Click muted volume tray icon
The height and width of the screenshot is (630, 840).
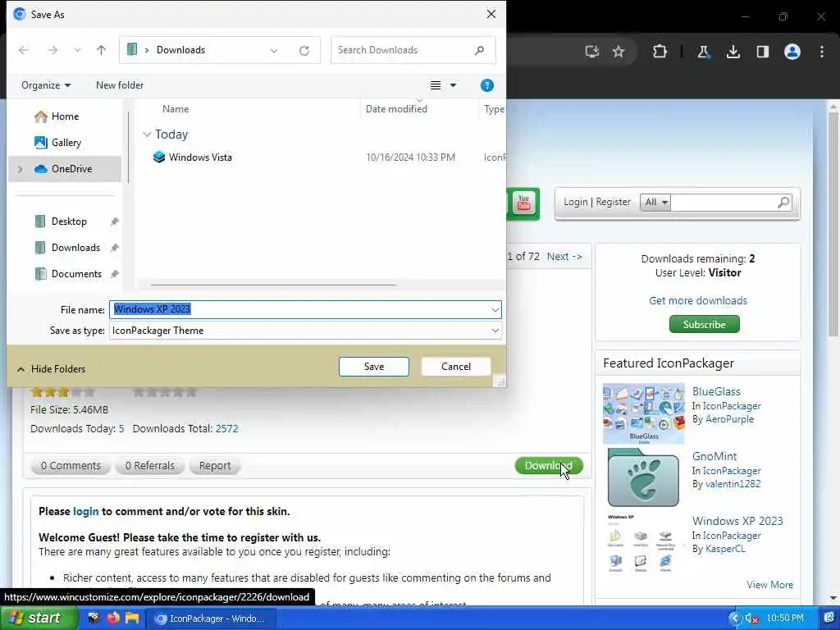(751, 619)
